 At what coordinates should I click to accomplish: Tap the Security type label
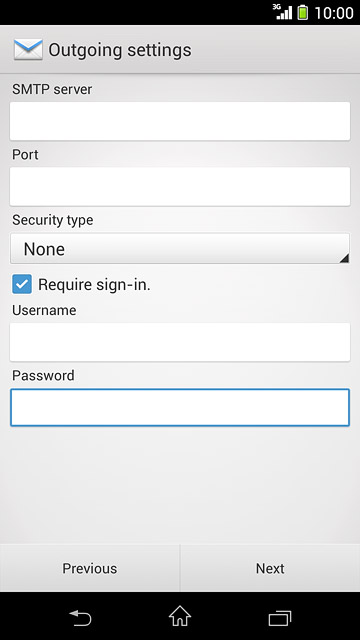[x=53, y=220]
